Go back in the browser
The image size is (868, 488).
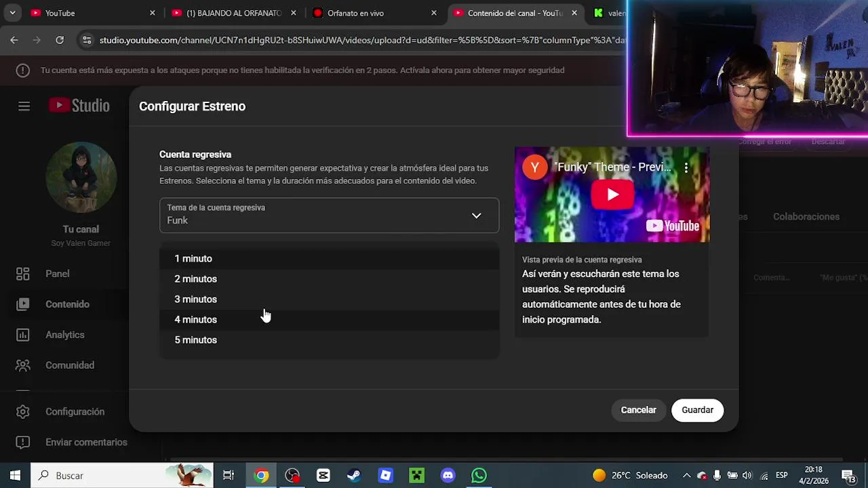pyautogui.click(x=14, y=40)
